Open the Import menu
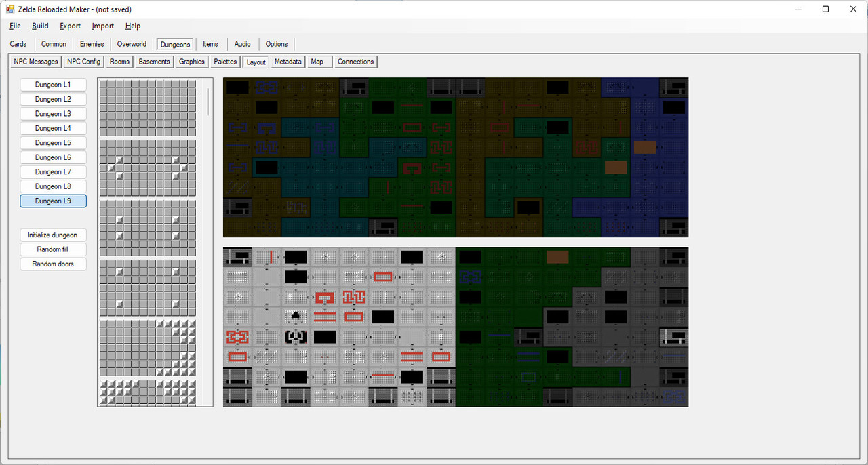Image resolution: width=868 pixels, height=465 pixels. point(103,26)
